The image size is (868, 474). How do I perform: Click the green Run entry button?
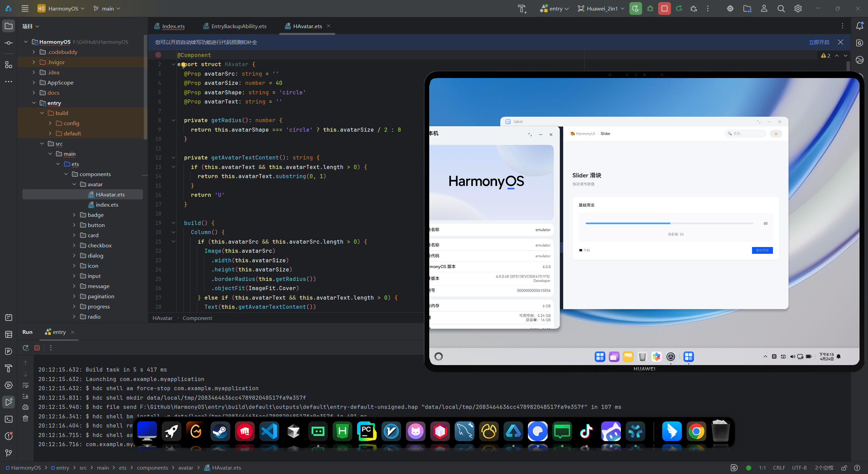635,8
